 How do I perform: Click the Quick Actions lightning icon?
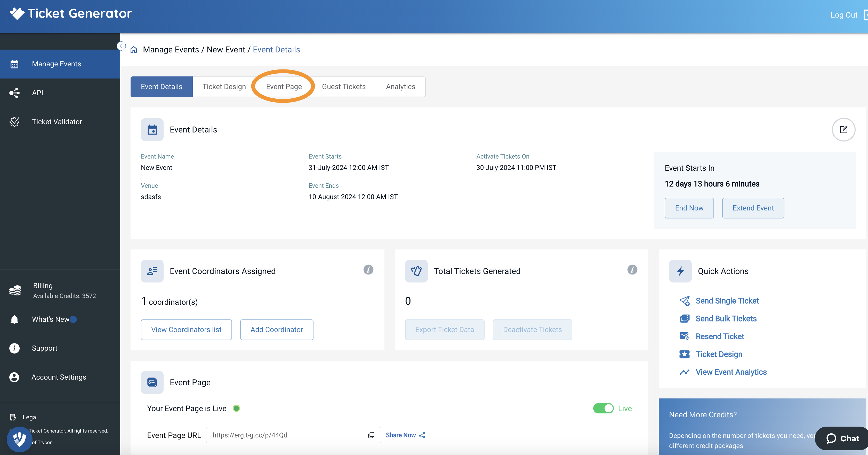point(680,271)
